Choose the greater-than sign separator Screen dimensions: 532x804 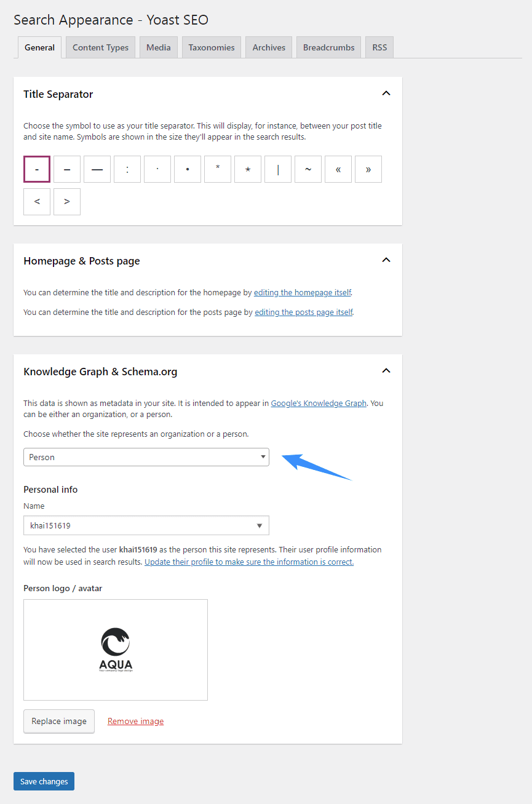67,202
